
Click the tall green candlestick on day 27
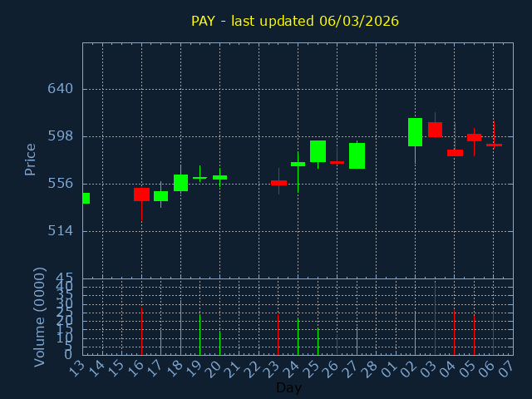coord(357,155)
